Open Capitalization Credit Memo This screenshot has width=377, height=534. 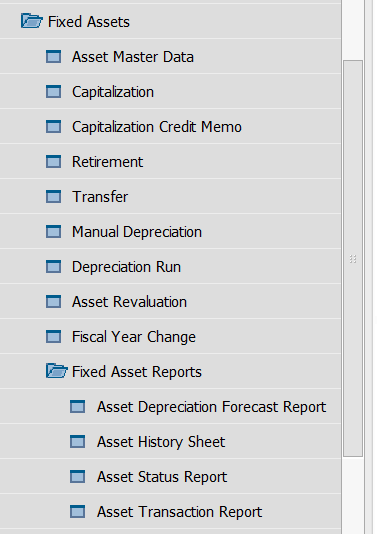157,127
